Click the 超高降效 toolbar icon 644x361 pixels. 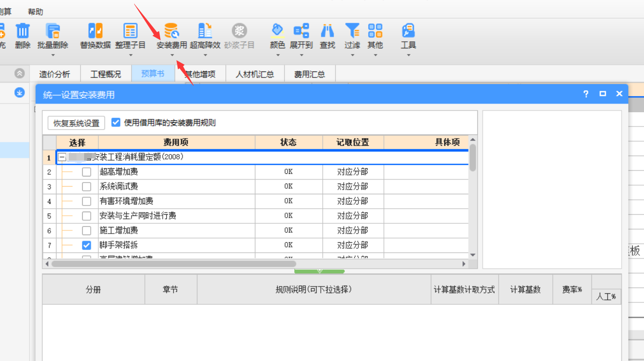coord(205,31)
